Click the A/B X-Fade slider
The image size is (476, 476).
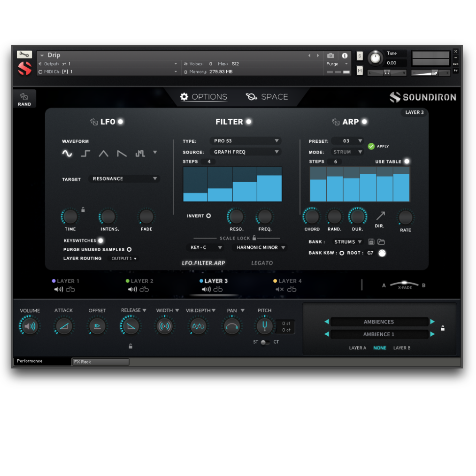click(x=404, y=284)
